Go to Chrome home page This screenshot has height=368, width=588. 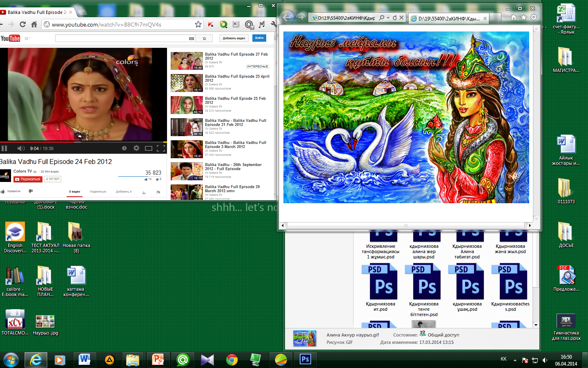coord(34,25)
